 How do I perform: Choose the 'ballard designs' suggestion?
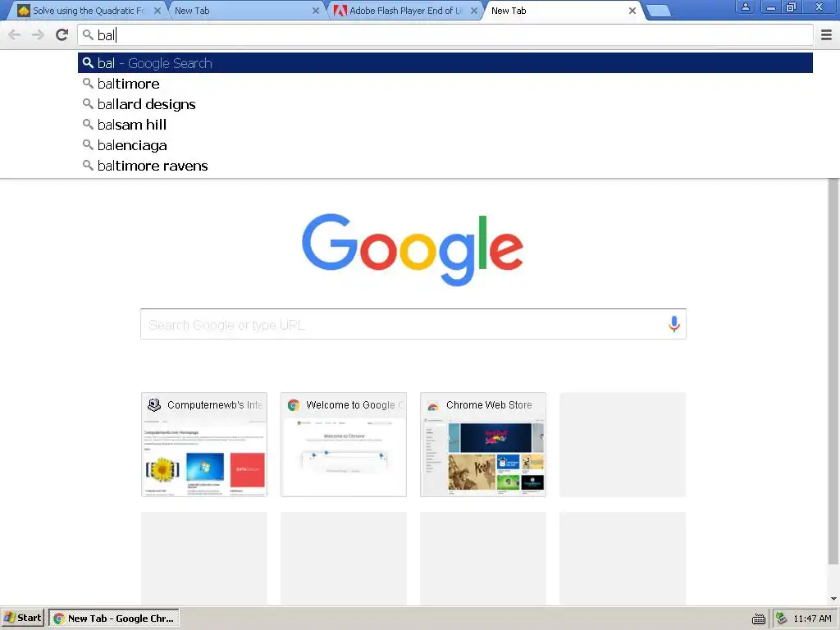coord(445,104)
